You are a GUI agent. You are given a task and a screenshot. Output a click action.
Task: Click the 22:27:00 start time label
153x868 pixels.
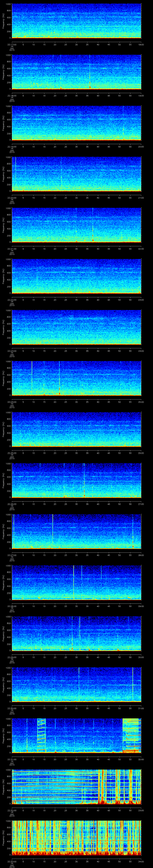[x=12, y=555]
